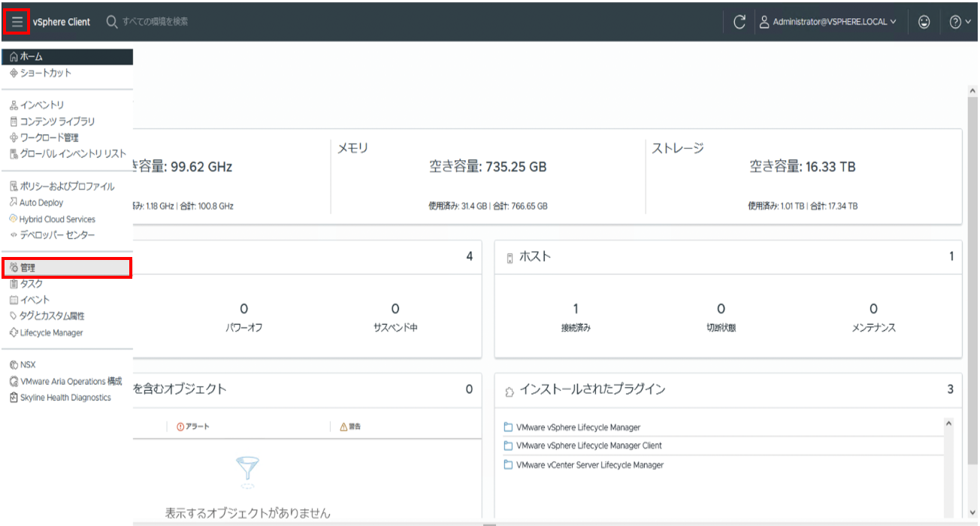This screenshot has width=980, height=526.
Task: Open インベントリ in the sidebar
Action: pos(67,105)
